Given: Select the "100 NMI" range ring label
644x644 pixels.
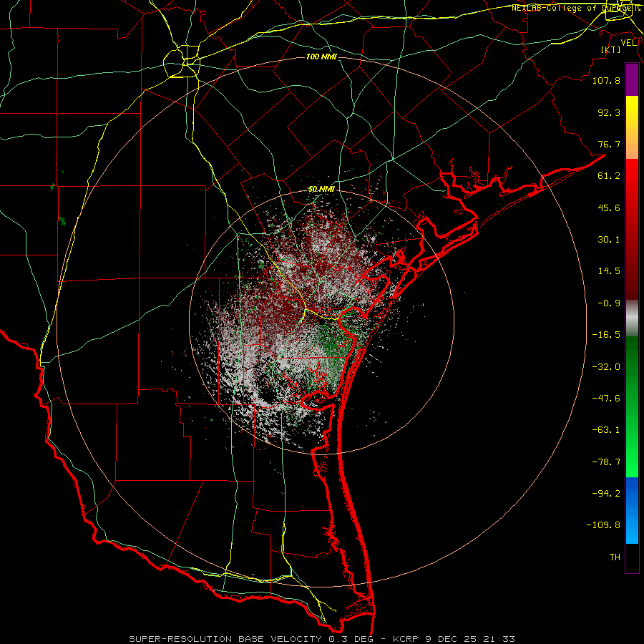Looking at the screenshot, I should point(321,57).
